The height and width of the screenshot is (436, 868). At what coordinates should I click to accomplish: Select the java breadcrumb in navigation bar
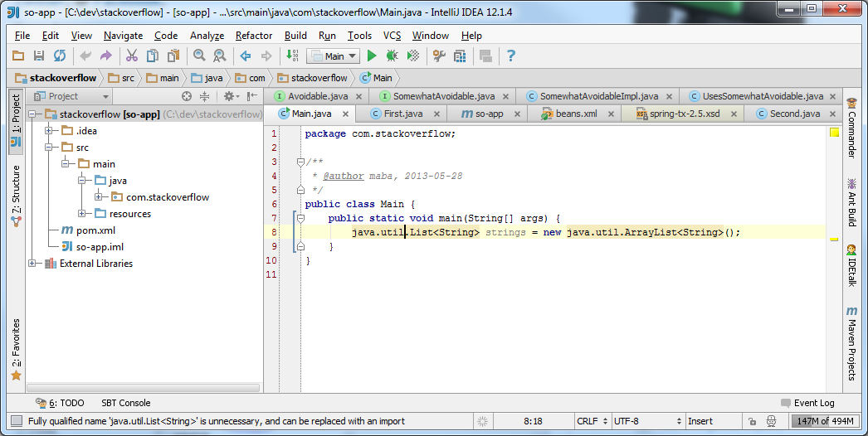(207, 78)
